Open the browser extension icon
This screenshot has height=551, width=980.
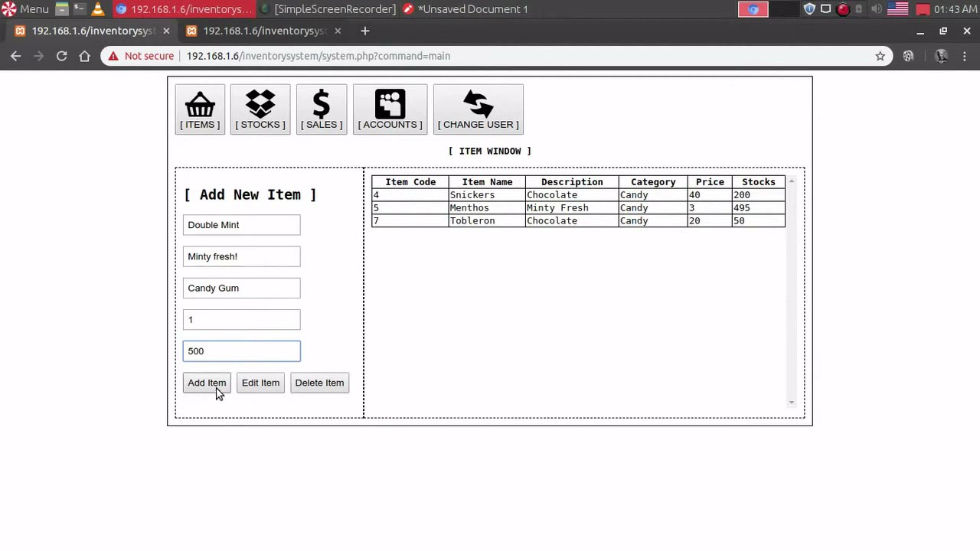(909, 56)
